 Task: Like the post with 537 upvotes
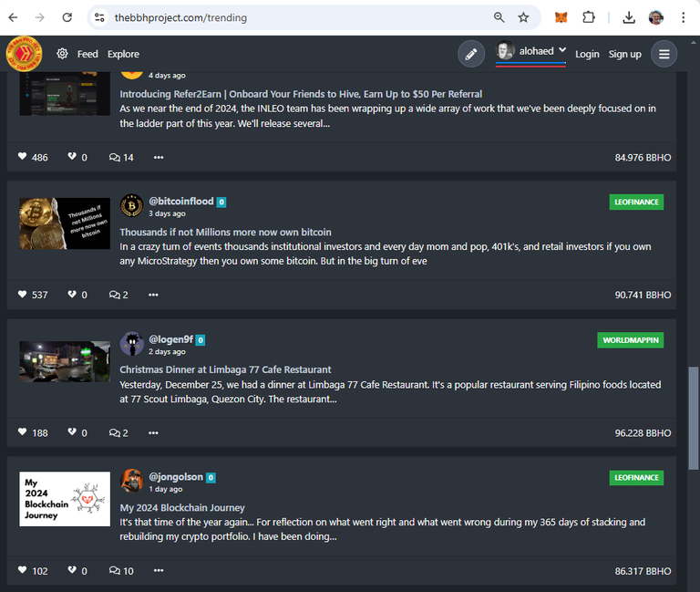tap(22, 294)
